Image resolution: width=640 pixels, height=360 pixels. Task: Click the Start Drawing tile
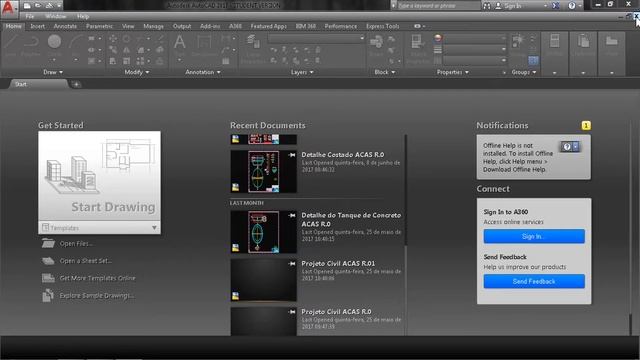pos(100,177)
